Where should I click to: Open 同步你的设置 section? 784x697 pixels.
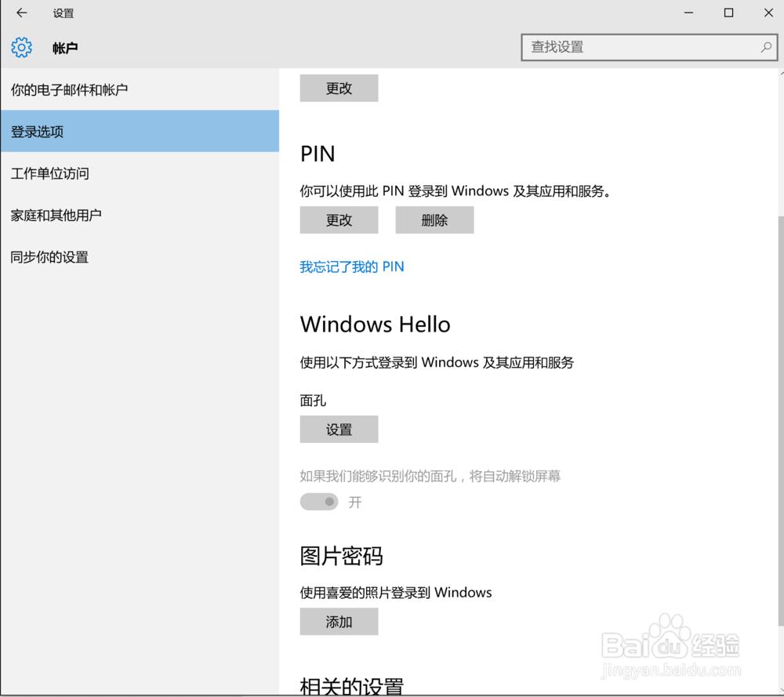pos(140,257)
